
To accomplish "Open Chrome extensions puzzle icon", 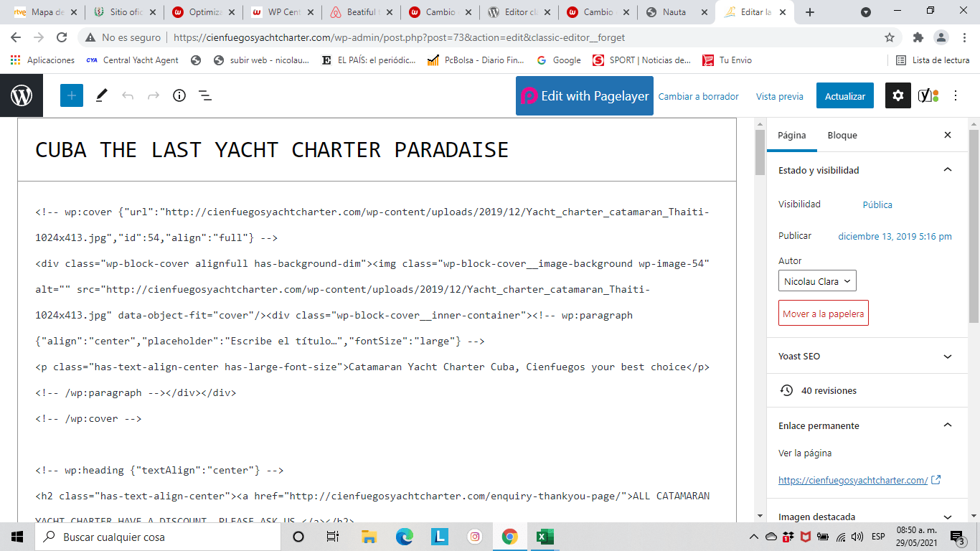I will point(918,37).
